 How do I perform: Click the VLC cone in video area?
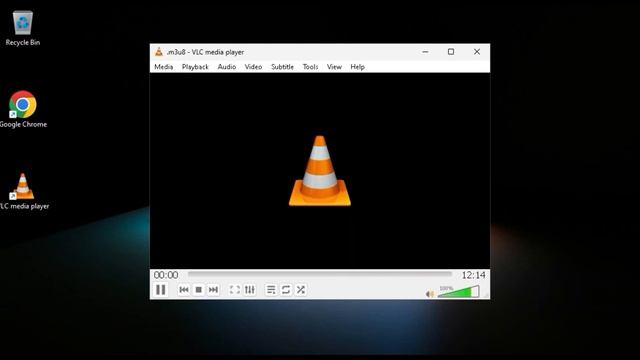pyautogui.click(x=320, y=171)
